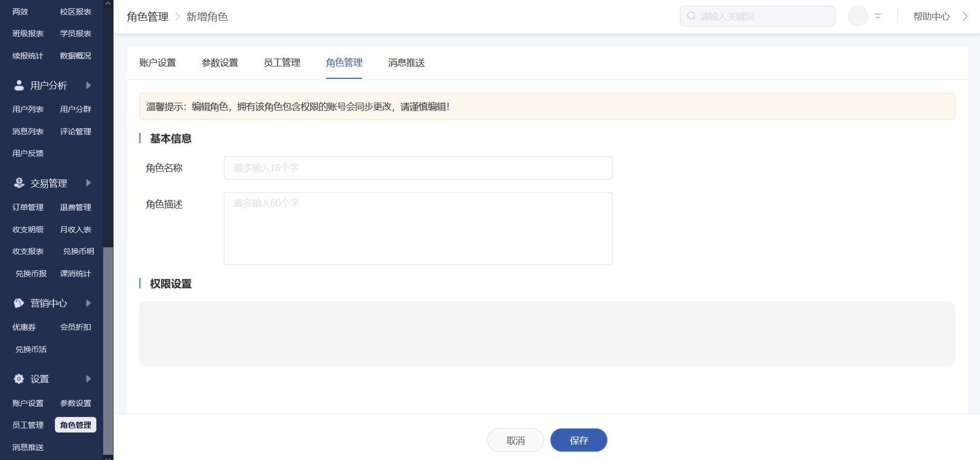The height and width of the screenshot is (460, 980).
Task: Open 订单管理 in sidebar
Action: [28, 207]
